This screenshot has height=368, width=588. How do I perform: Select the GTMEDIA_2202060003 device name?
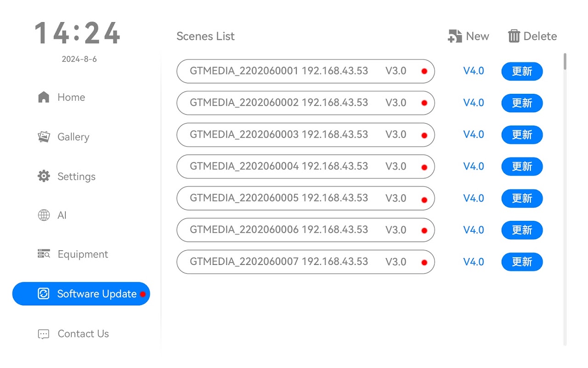[244, 134]
